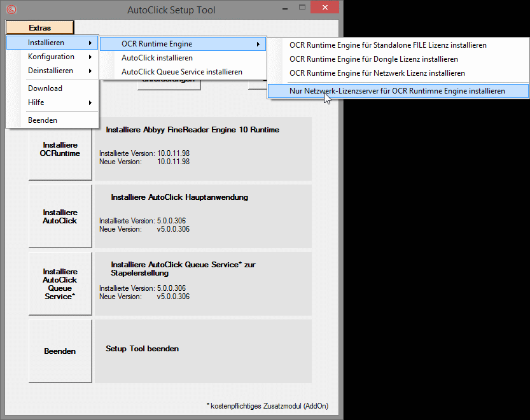Screen dimensions: 530x420
Task: Open the Deinstallieren submenu
Action: tap(52, 71)
